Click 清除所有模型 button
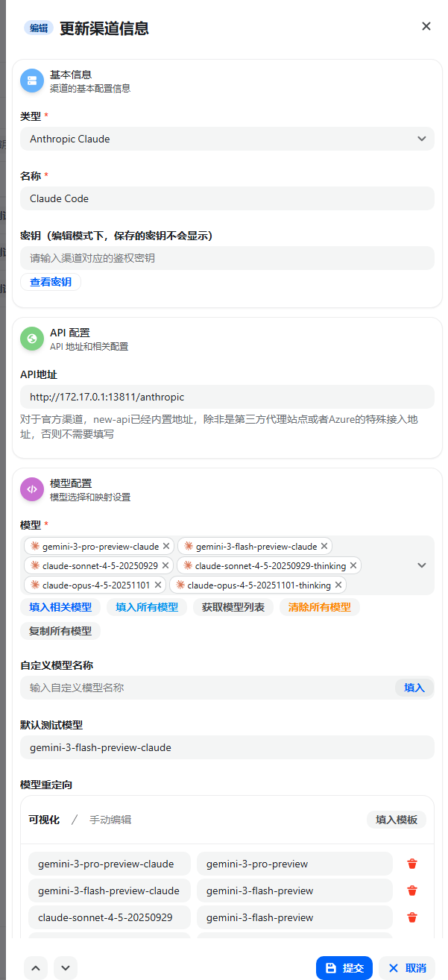This screenshot has width=448, height=980. tap(320, 607)
